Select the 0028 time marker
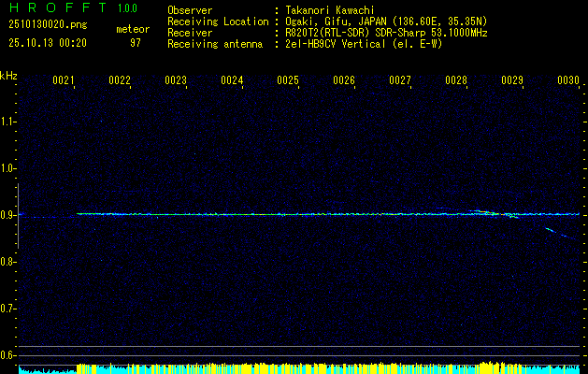Image resolution: width=588 pixels, height=374 pixels. coord(456,81)
